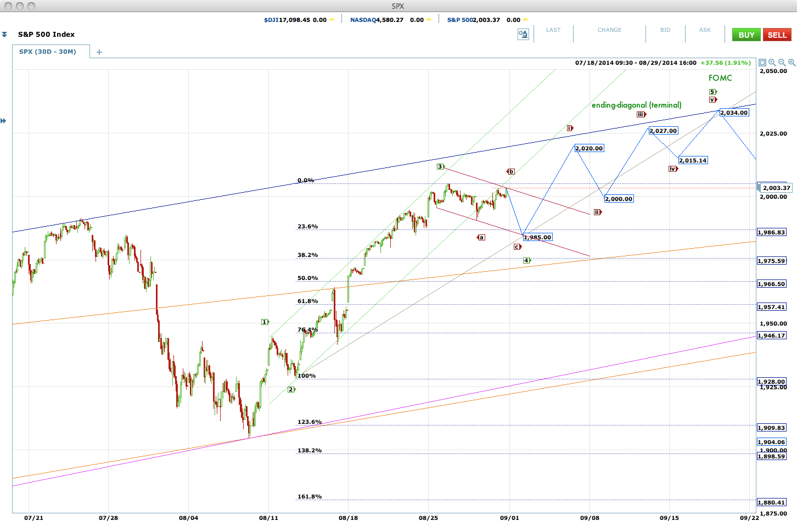Screen dimensions: 797x532
Task: Click the 1,957.41 axis price label
Action: coord(772,307)
